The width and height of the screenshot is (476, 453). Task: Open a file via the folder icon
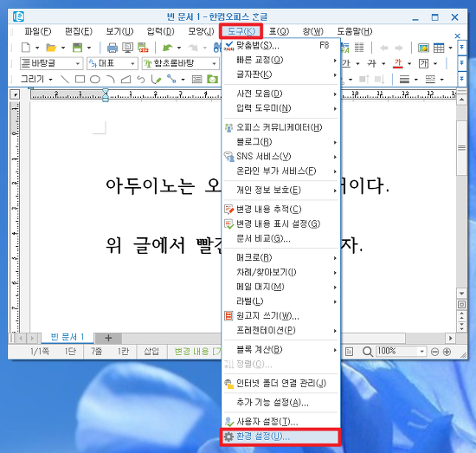point(51,48)
